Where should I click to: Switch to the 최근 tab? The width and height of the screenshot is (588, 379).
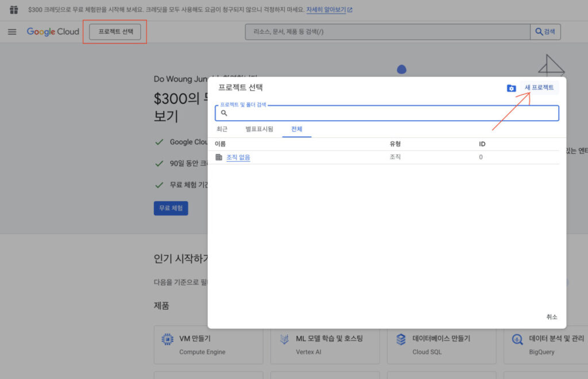222,129
